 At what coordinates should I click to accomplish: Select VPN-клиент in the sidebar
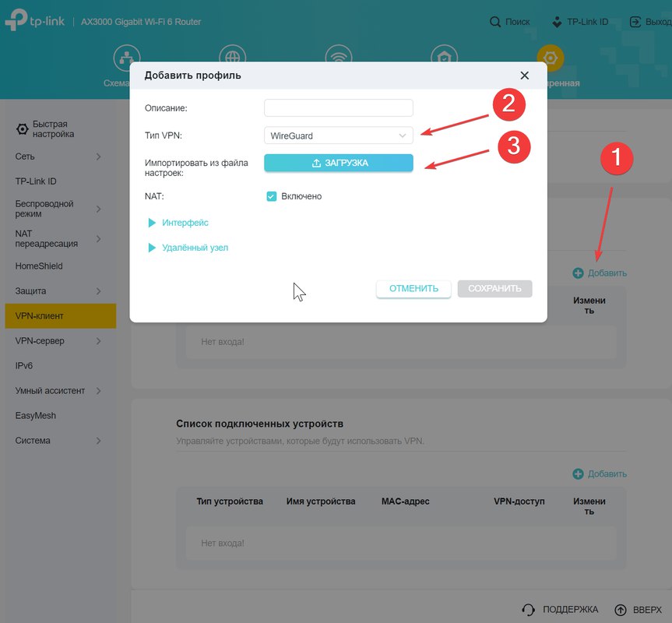(x=61, y=316)
